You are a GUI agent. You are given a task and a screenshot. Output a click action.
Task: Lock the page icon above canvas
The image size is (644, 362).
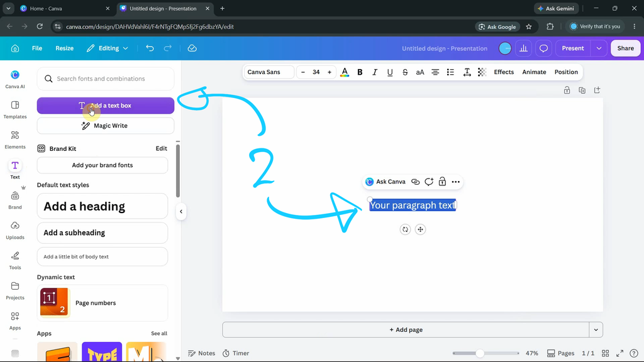click(x=567, y=90)
